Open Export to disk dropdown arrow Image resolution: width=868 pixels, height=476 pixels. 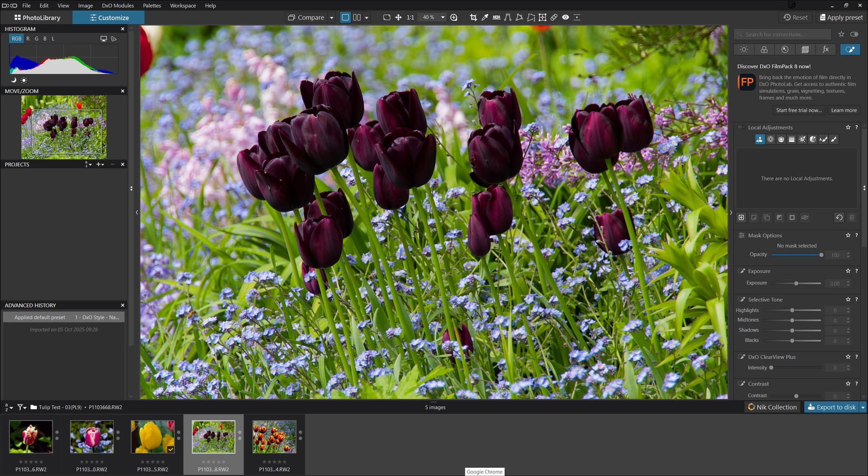point(863,407)
